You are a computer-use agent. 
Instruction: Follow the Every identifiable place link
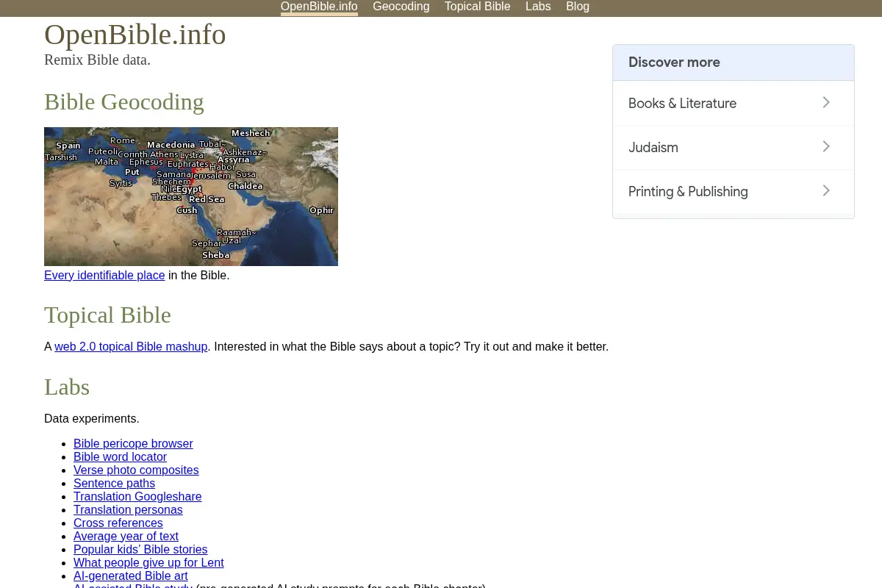point(104,275)
